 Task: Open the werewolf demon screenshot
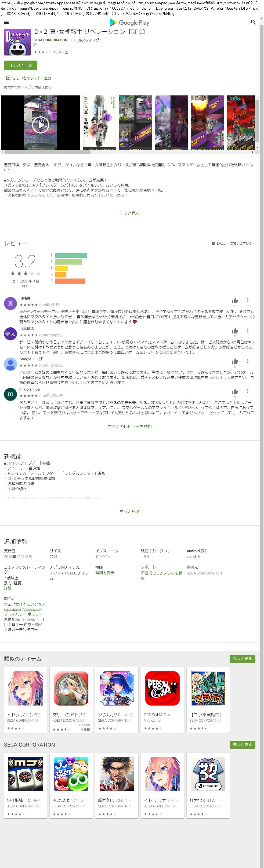coord(171,123)
